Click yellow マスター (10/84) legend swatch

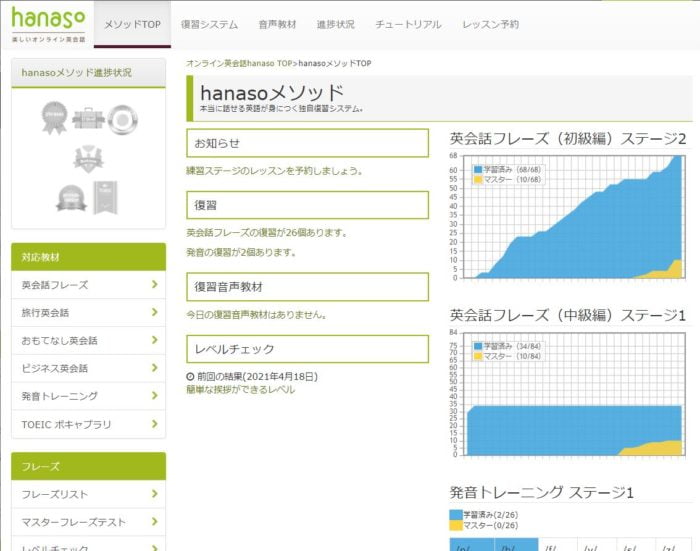pos(478,356)
